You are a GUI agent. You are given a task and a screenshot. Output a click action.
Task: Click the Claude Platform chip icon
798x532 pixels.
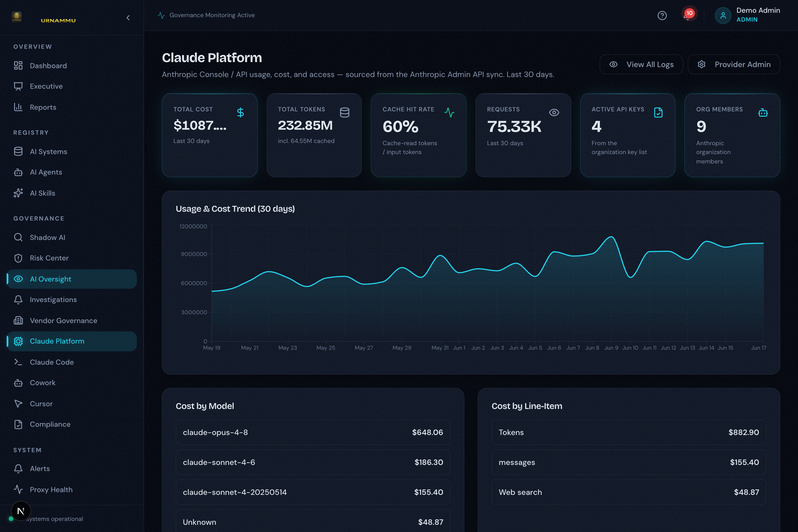pyautogui.click(x=18, y=341)
